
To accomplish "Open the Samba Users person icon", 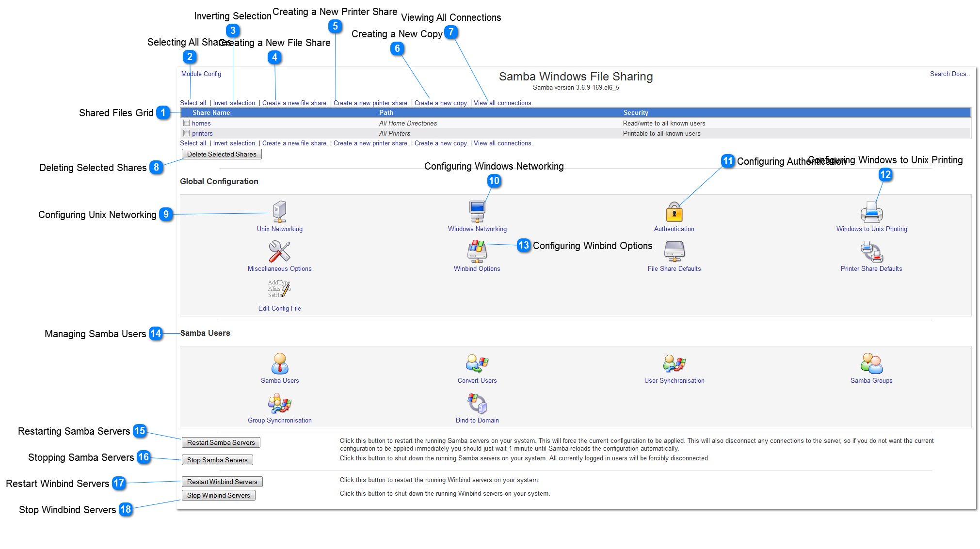I will 280,363.
